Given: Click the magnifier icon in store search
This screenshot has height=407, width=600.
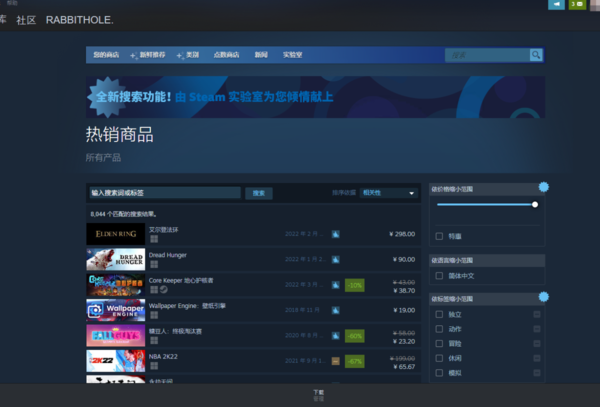Looking at the screenshot, I should [x=536, y=55].
